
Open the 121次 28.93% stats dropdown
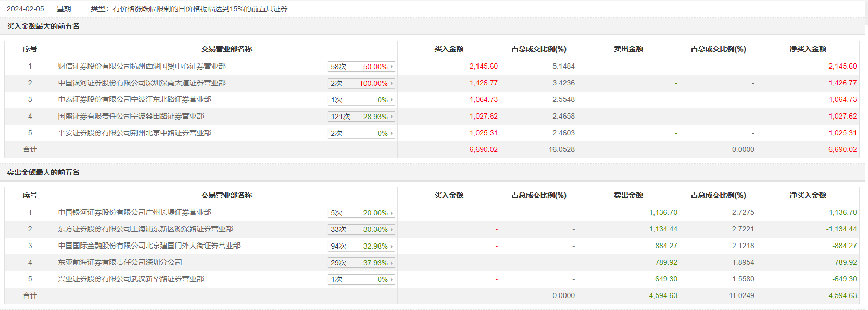[361, 117]
